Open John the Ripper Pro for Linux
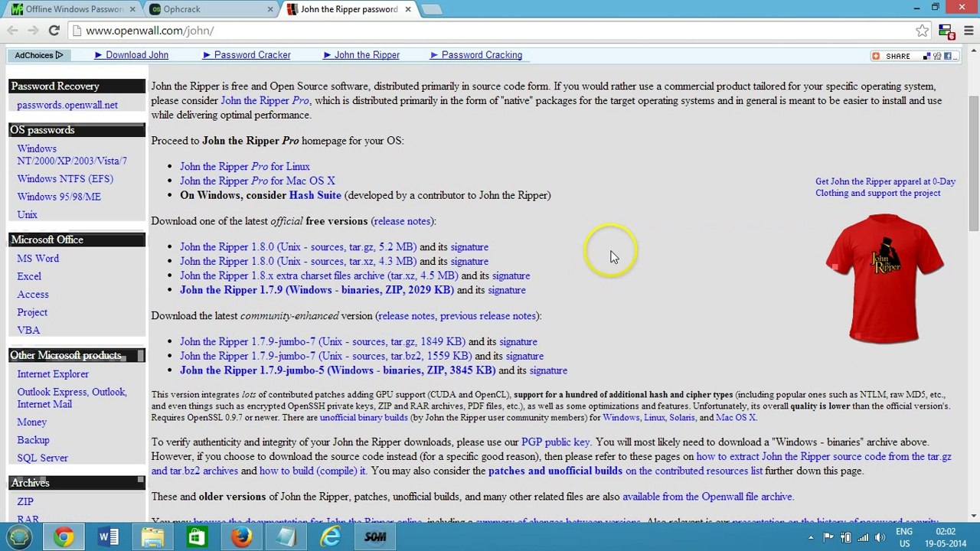Screen dimensions: 980x551 point(245,167)
